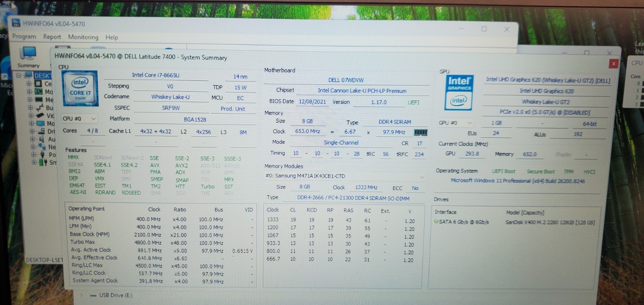
Task: Click the DELL 07WDVW motherboard field
Action: [x=346, y=80]
